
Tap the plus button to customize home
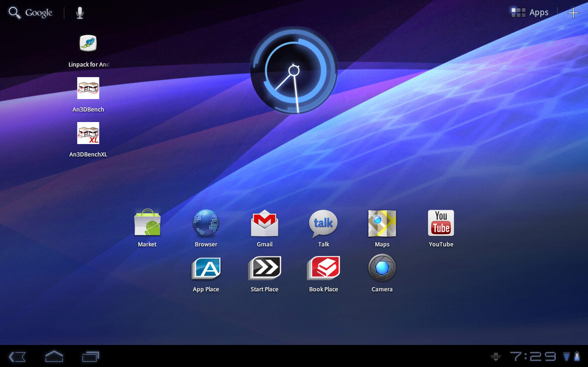573,13
